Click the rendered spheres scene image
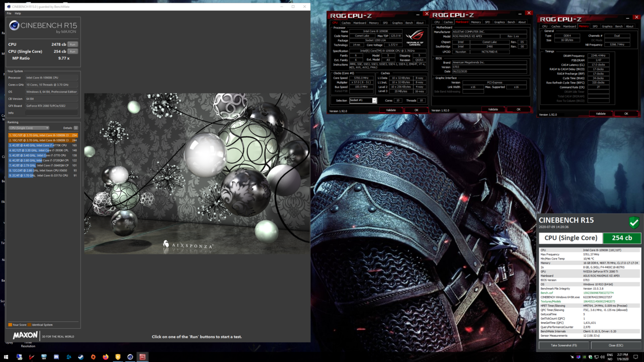The image size is (644, 362). (197, 173)
